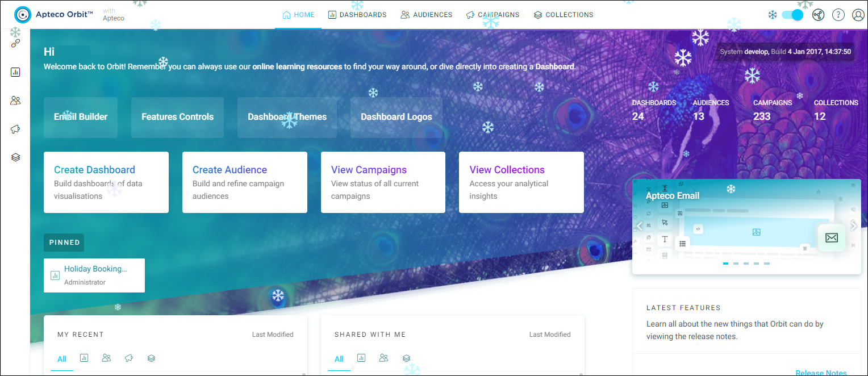Open the Dashboard Themes tile

pyautogui.click(x=287, y=117)
